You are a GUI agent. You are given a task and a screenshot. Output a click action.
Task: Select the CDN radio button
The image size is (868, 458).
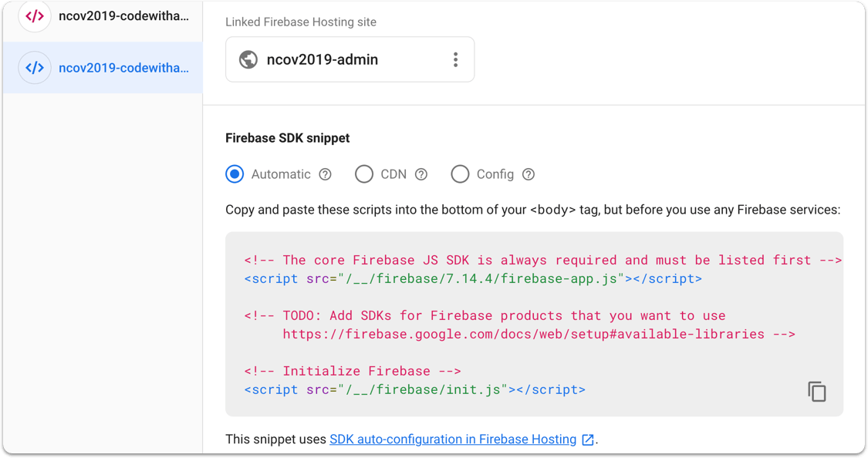pyautogui.click(x=363, y=174)
